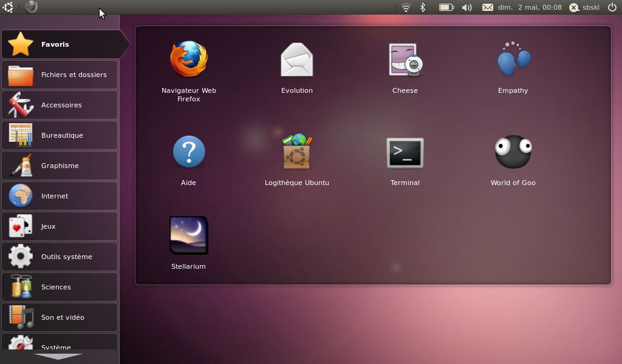
Task: Open the sbskl user status menu
Action: pos(584,7)
